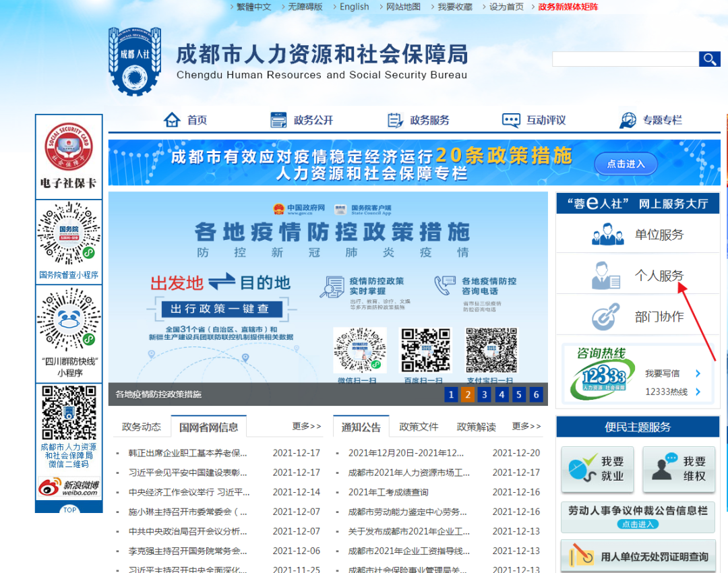
Task: Click the 政务公开 document icon
Action: click(278, 120)
